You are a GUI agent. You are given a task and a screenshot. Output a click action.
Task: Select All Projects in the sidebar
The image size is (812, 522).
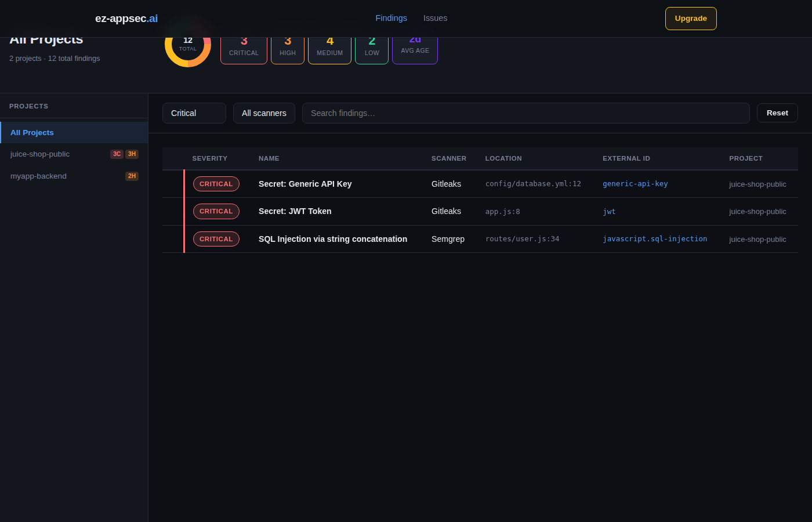pos(32,133)
